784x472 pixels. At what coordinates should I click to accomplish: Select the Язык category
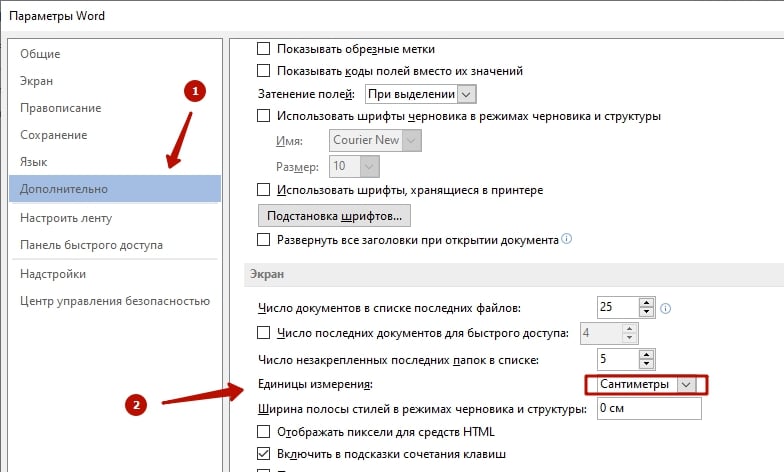click(34, 162)
